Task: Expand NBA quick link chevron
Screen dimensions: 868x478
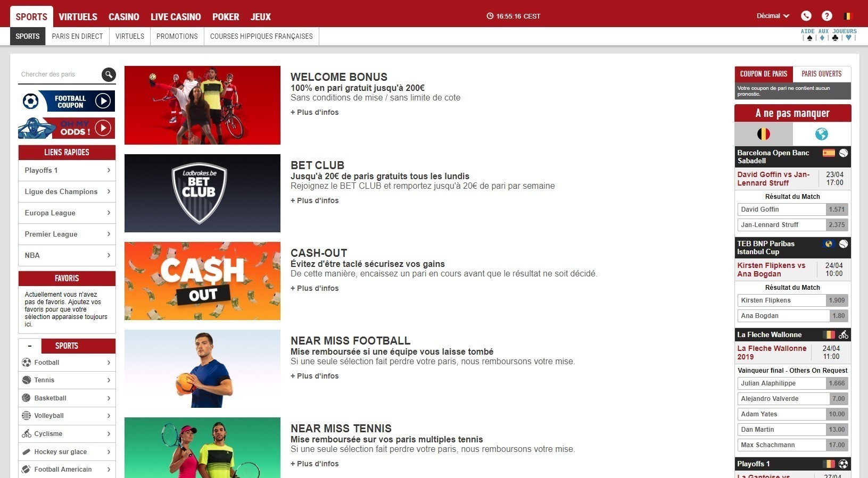Action: 109,256
